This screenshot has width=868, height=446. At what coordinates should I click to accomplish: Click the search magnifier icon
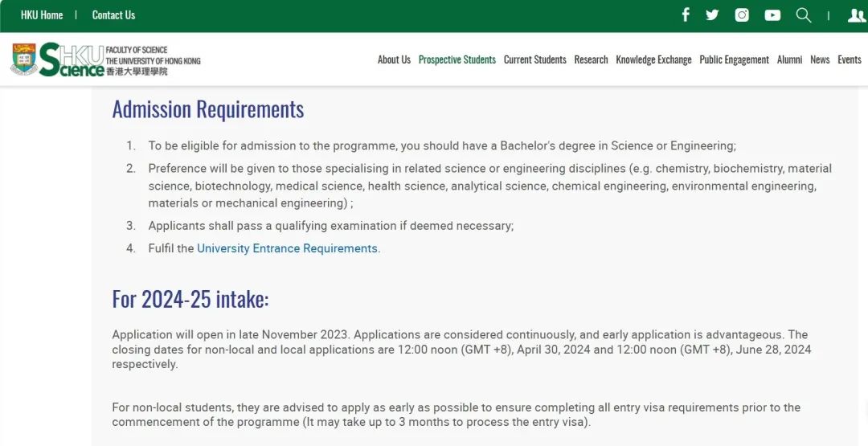click(804, 15)
